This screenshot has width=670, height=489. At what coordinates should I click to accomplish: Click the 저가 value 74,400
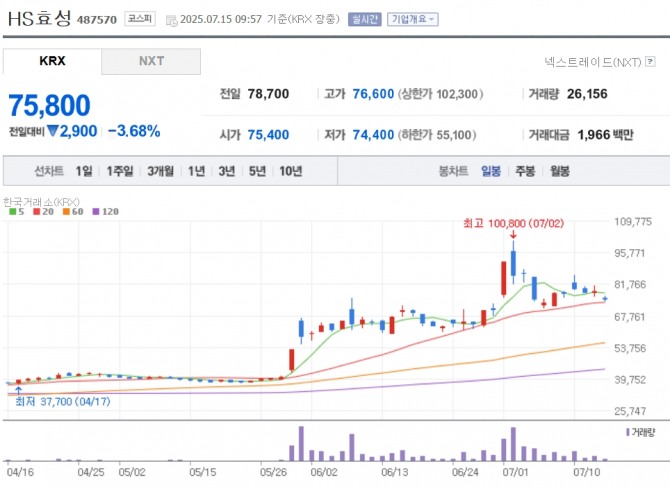tap(373, 135)
